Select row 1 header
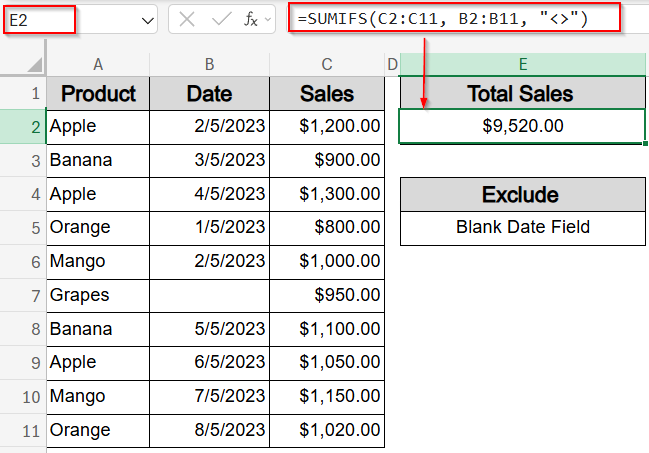This screenshot has width=649, height=453. [x=23, y=93]
